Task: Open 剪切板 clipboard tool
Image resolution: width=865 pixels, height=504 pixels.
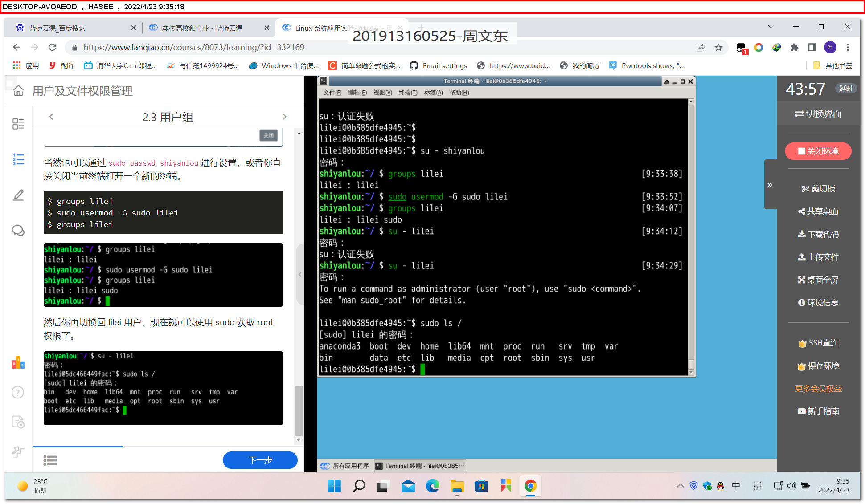Action: pyautogui.click(x=818, y=189)
